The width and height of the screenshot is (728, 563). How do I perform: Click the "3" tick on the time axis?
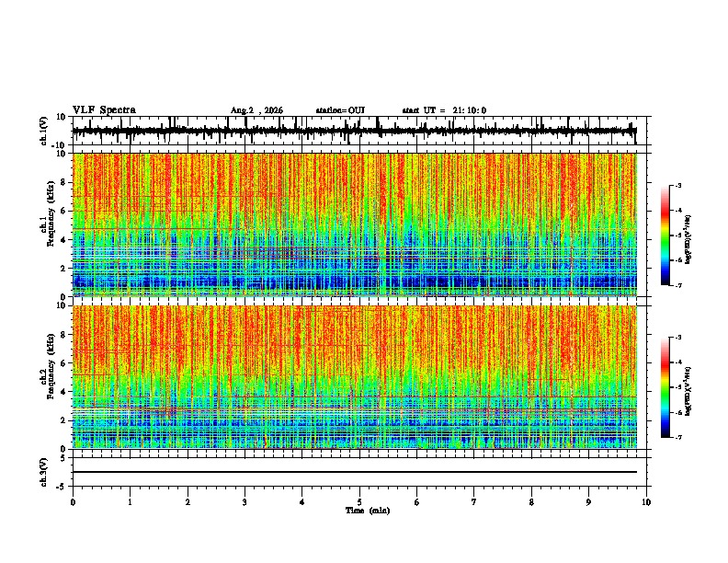click(245, 502)
